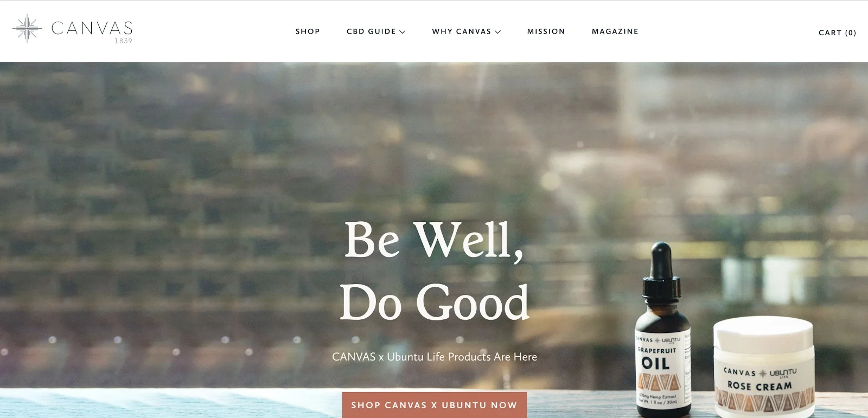Screen dimensions: 868x418
Task: Click the 1839 text under the logo
Action: point(123,41)
